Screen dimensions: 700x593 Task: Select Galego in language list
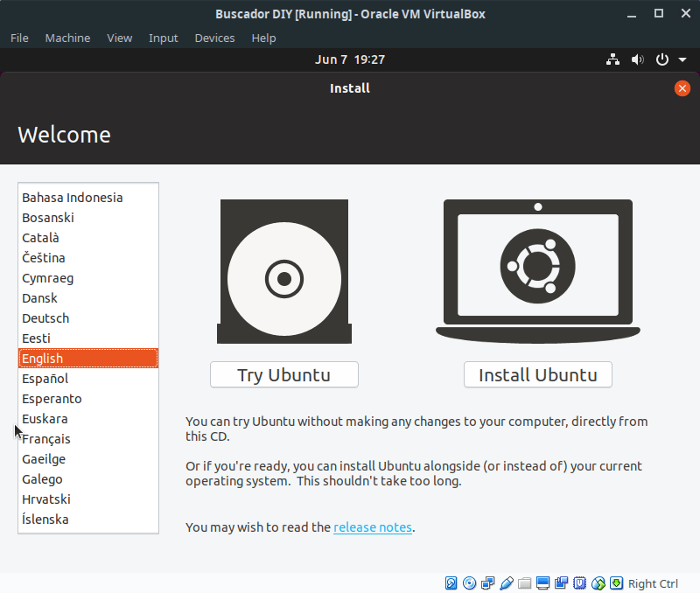click(x=88, y=479)
